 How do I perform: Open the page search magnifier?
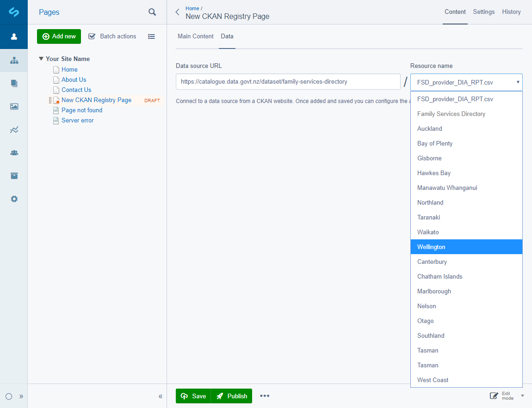click(152, 12)
